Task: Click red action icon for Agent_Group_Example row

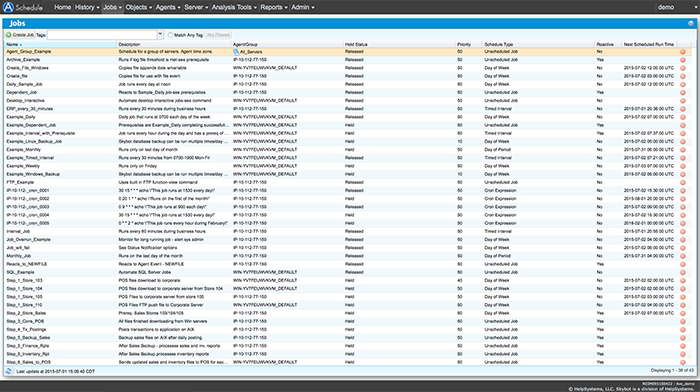Action: pos(683,52)
